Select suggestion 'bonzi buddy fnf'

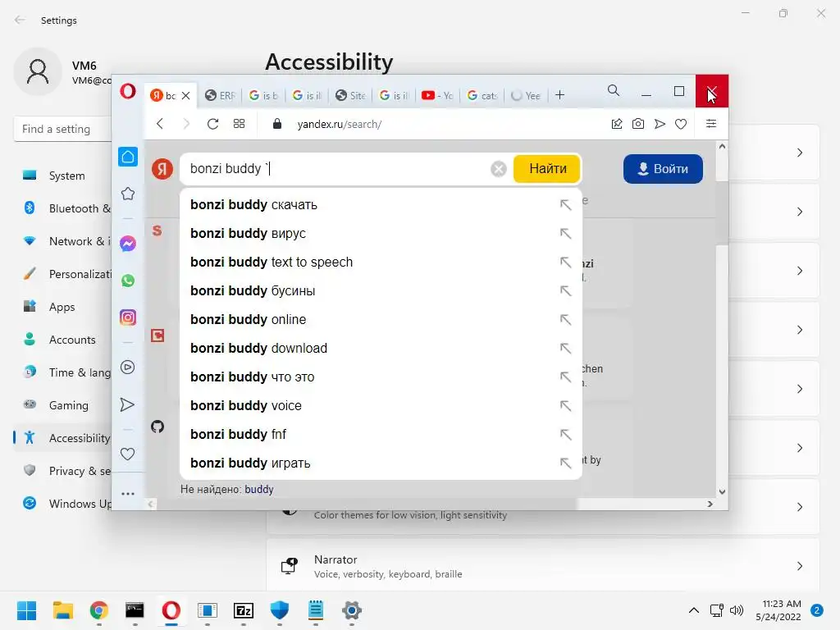[381, 434]
